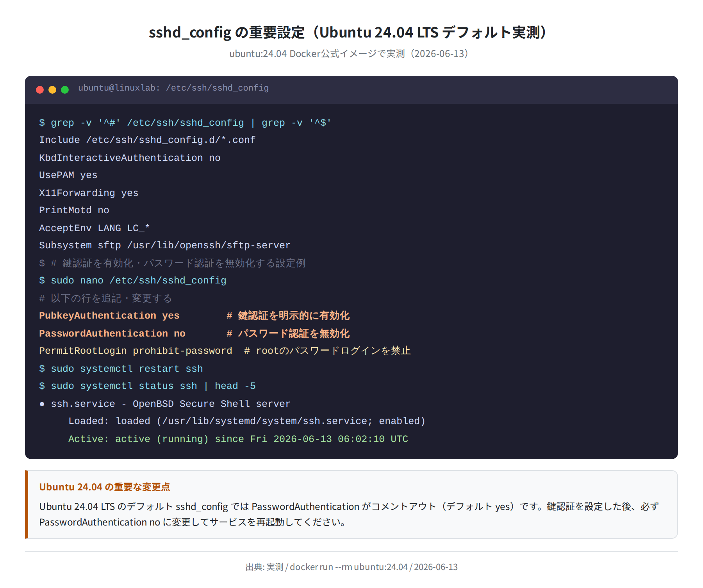The height and width of the screenshot is (588, 703).
Task: Click the comment 鍵認証を有効化・パスワード認証を無効化する設定例
Action: coord(172,263)
